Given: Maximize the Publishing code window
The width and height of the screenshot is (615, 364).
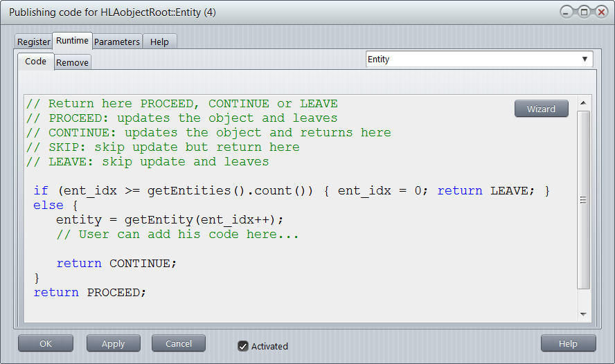Looking at the screenshot, I should click(584, 12).
